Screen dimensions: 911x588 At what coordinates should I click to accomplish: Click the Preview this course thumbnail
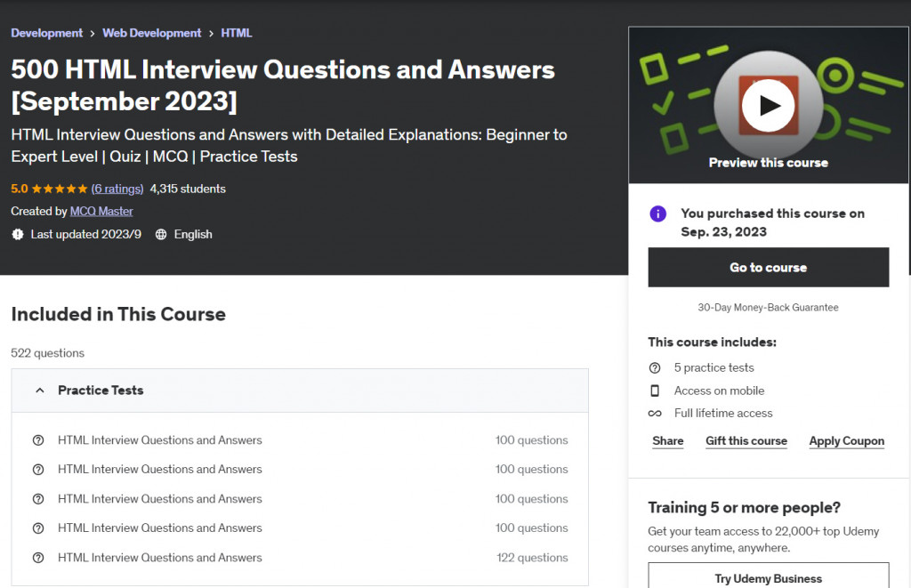pos(768,105)
